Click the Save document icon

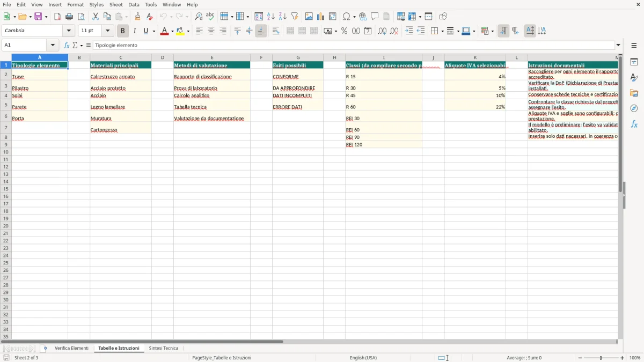tap(38, 17)
